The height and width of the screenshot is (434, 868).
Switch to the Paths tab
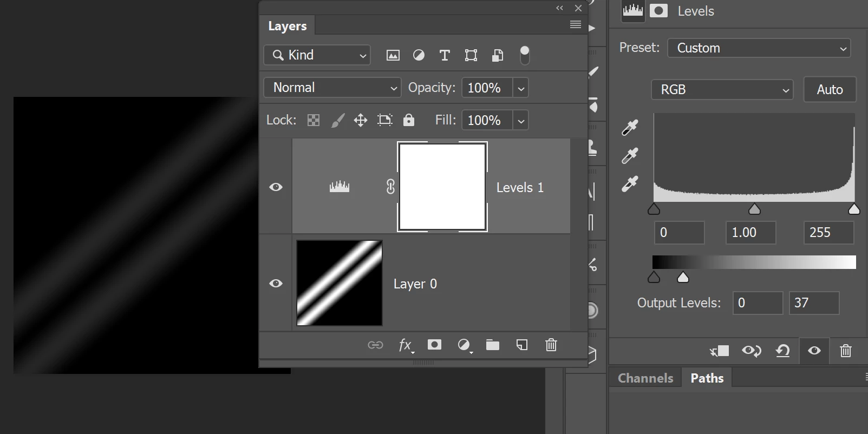[x=707, y=378]
